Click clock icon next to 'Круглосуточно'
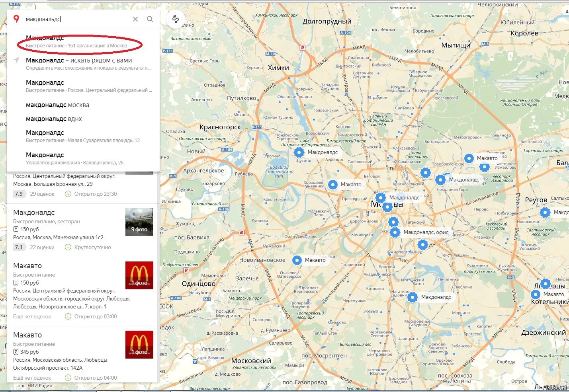Screen dimensions: 569x392 68,247
